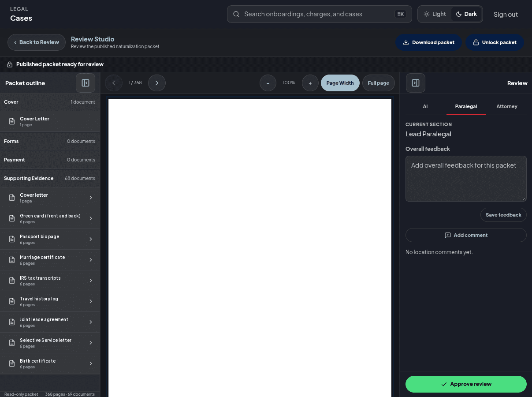
Task: Click the Sign out link
Action: (506, 14)
